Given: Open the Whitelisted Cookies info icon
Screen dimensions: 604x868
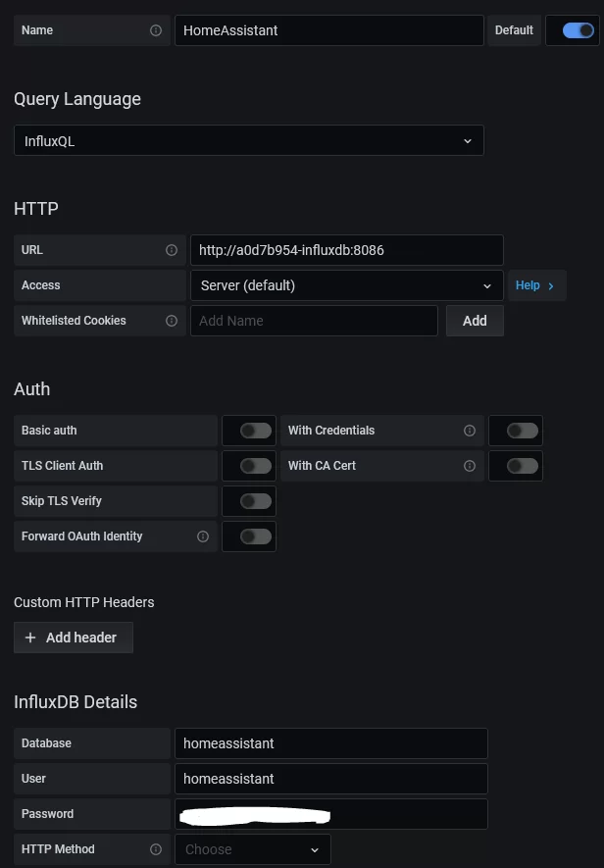Looking at the screenshot, I should 172,321.
